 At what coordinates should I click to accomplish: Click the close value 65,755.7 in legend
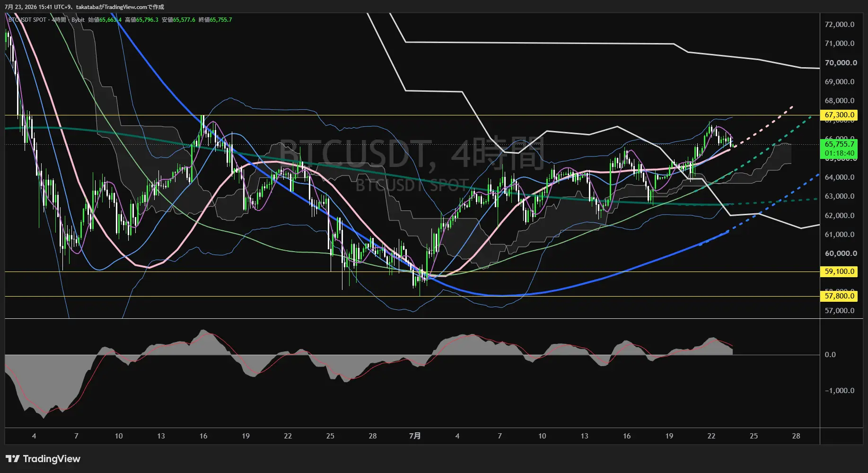(221, 20)
